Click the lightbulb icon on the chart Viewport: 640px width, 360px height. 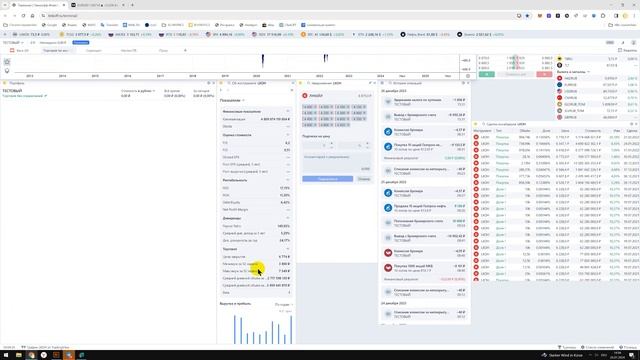click(x=7, y=71)
